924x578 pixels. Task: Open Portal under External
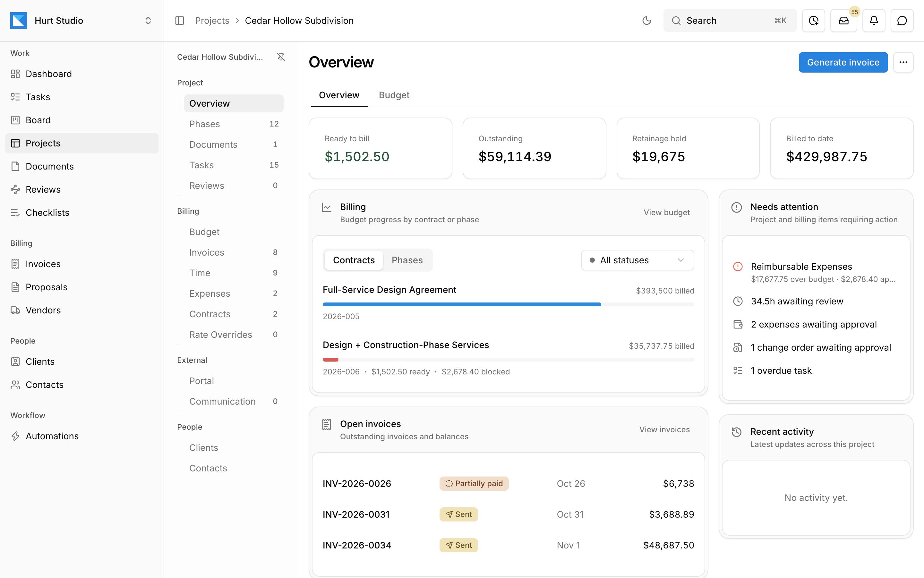pyautogui.click(x=234, y=381)
